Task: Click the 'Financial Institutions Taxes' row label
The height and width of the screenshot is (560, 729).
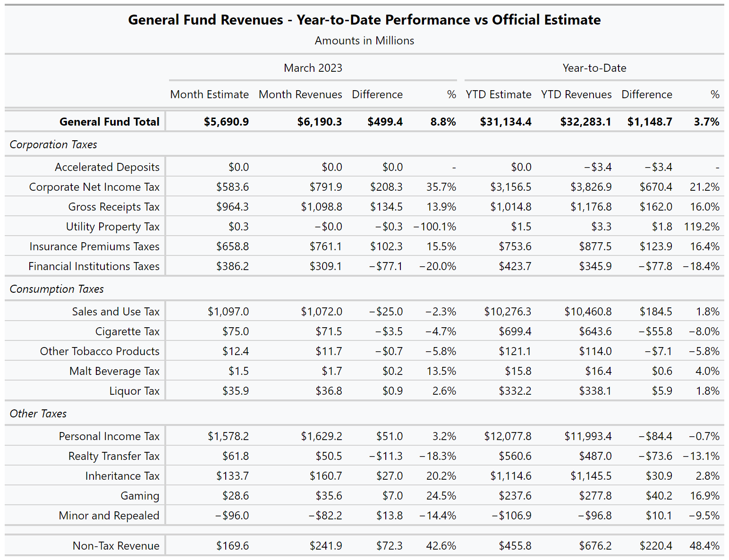Action: click(x=94, y=266)
